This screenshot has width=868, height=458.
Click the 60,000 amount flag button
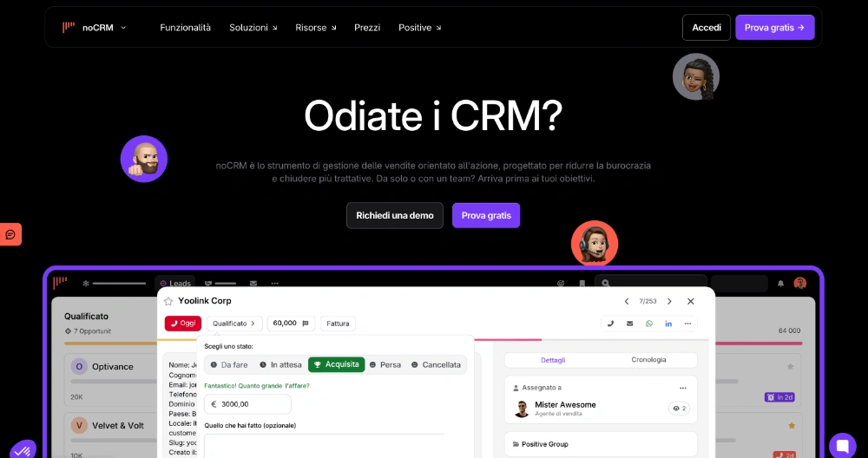tap(291, 323)
